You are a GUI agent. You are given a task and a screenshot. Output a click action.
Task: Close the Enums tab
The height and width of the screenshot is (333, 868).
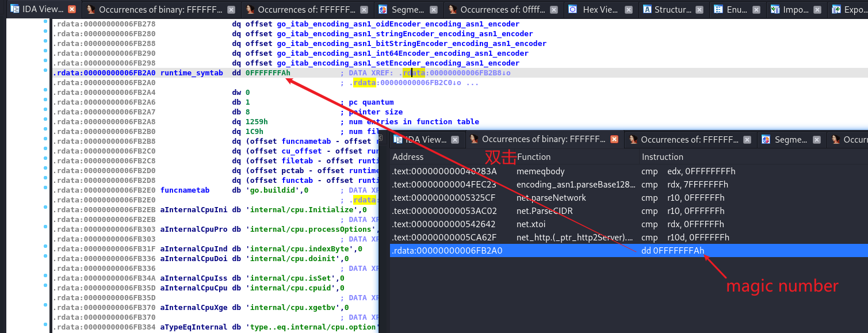coord(756,9)
